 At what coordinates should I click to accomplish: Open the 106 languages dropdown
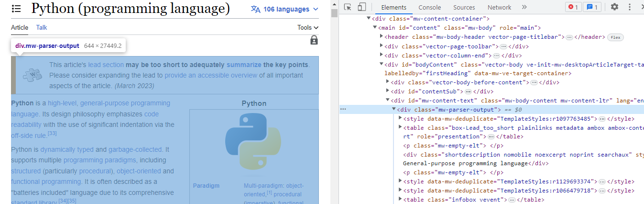click(285, 9)
